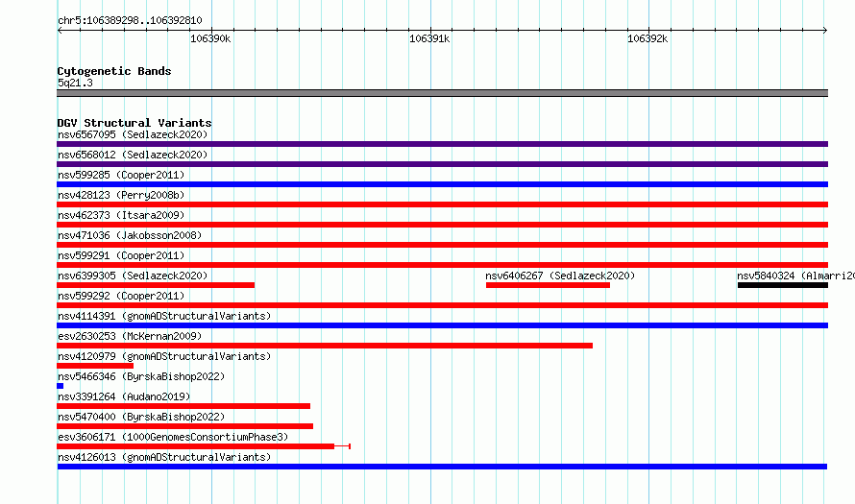Select the nsv6406267 red variant bar
Screen dimensions: 855x504
click(x=548, y=285)
